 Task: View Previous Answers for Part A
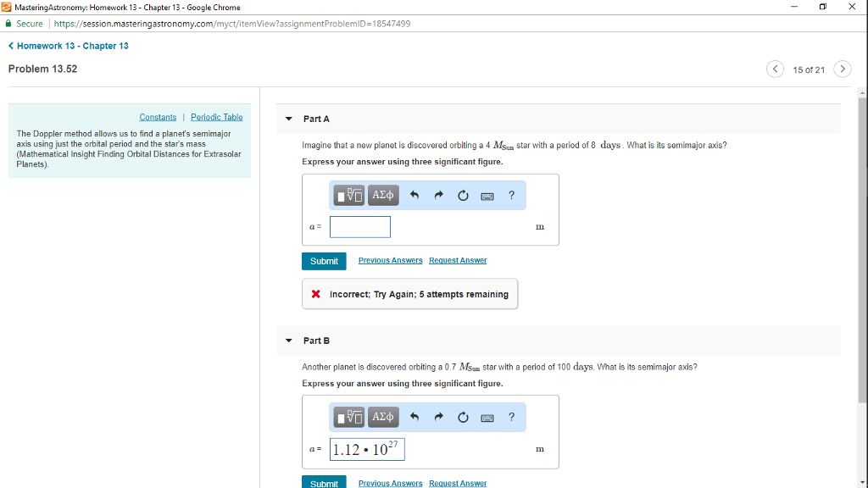coord(390,261)
